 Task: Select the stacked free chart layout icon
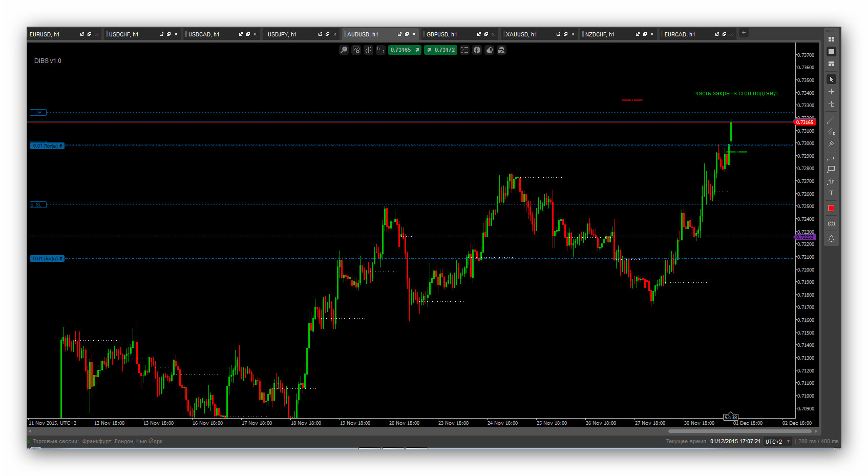click(831, 64)
